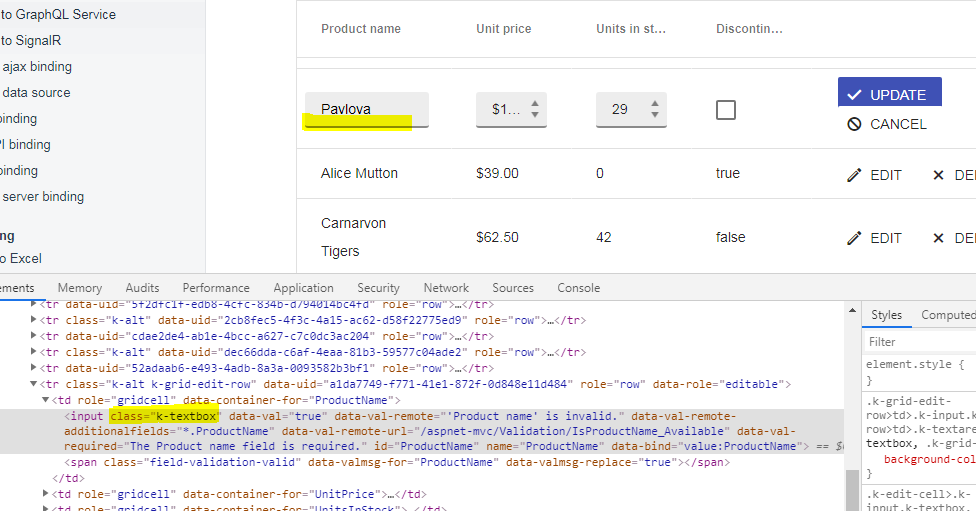
Task: Collapse the ProductName td gridcell node
Action: [45, 400]
